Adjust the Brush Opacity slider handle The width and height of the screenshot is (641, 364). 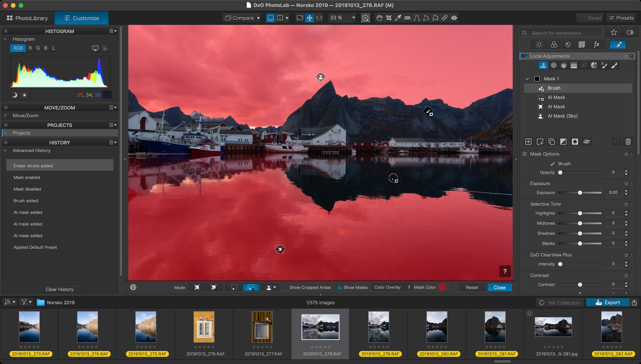click(x=560, y=172)
